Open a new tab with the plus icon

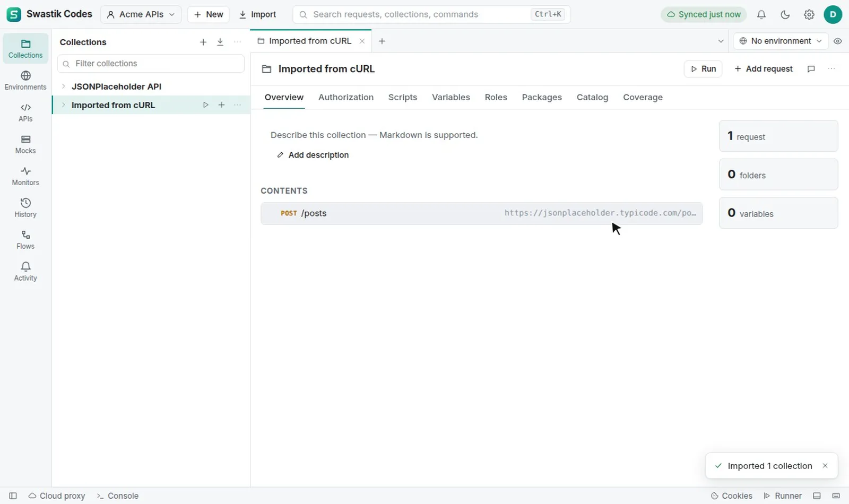382,41
